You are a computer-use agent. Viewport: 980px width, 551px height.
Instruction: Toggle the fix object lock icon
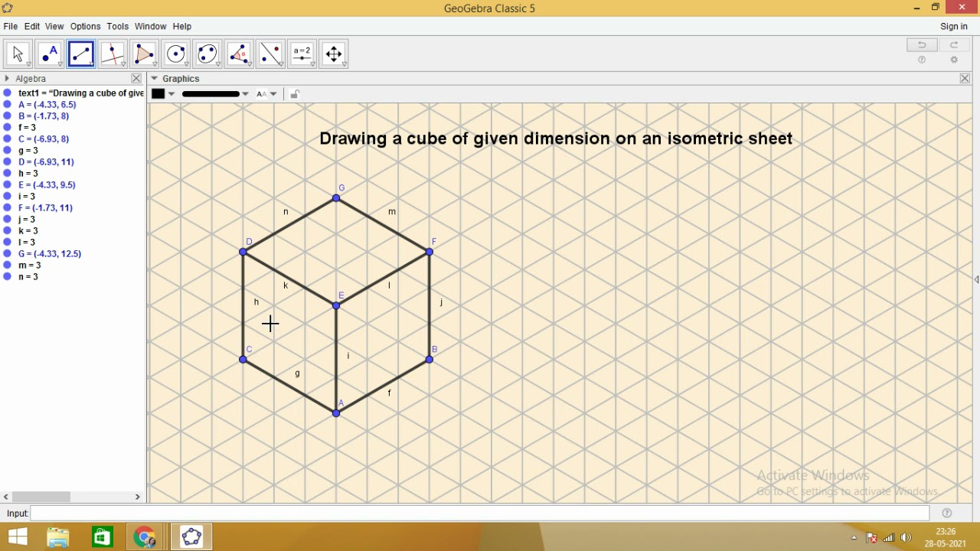pos(295,94)
